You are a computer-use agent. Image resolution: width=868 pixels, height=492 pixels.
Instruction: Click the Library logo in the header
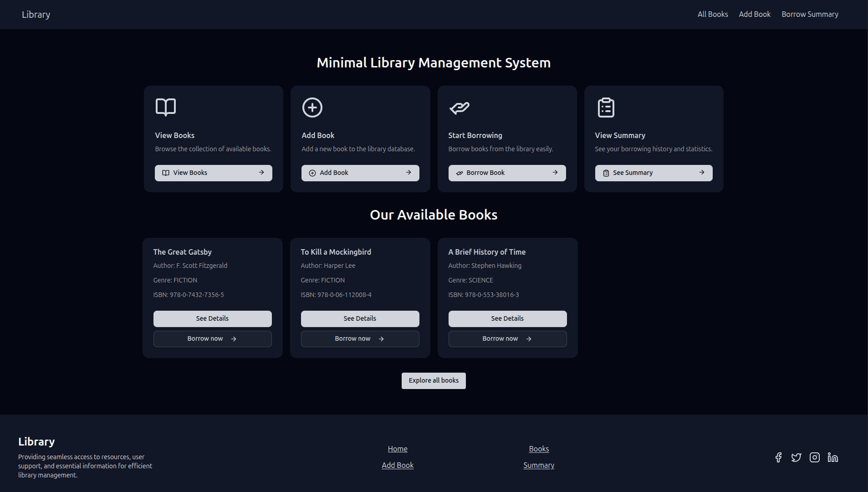point(36,15)
